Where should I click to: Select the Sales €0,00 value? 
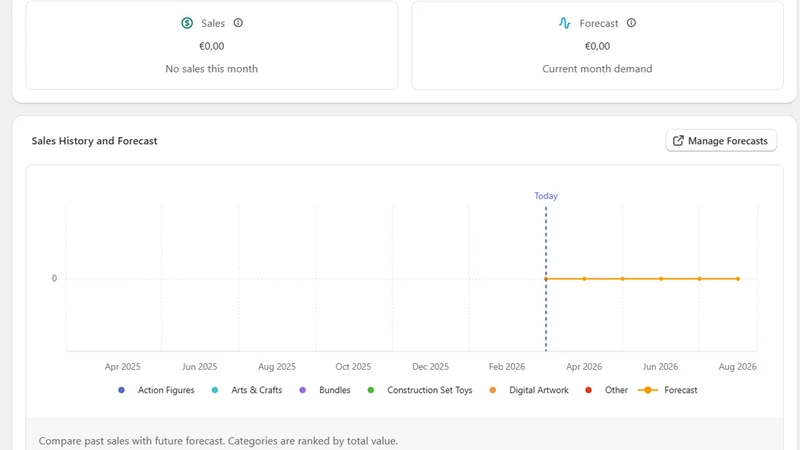click(212, 46)
